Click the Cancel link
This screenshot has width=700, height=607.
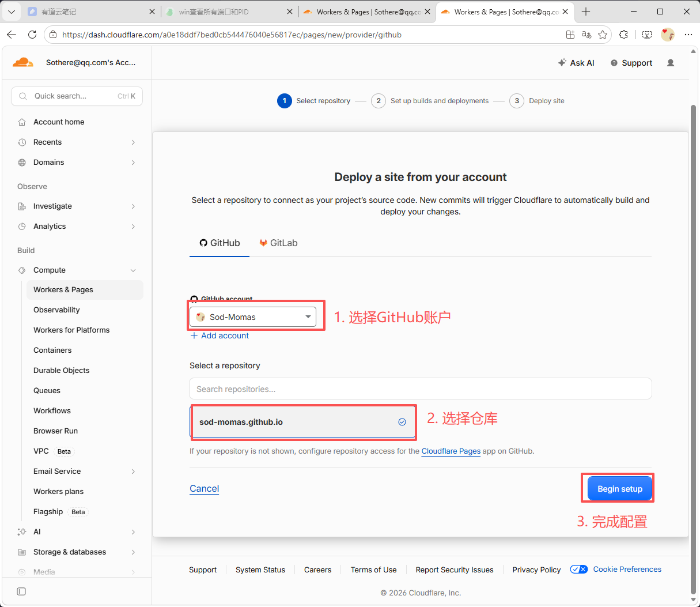click(x=205, y=489)
